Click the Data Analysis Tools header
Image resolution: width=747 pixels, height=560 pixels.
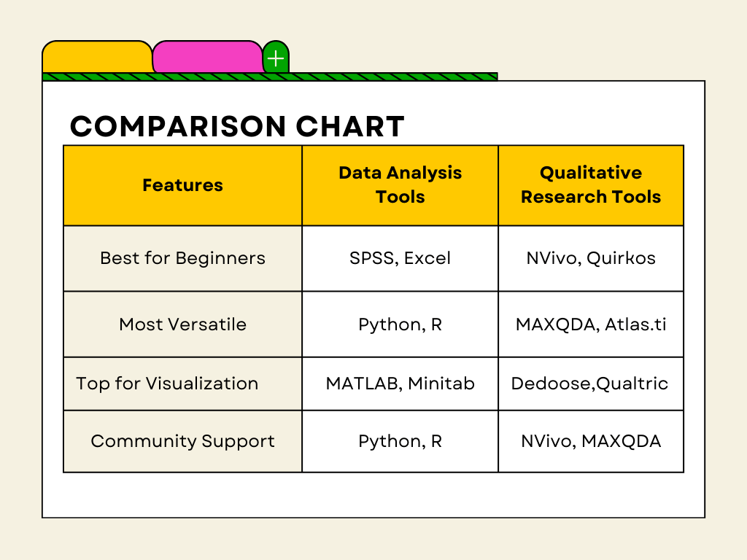pos(400,185)
